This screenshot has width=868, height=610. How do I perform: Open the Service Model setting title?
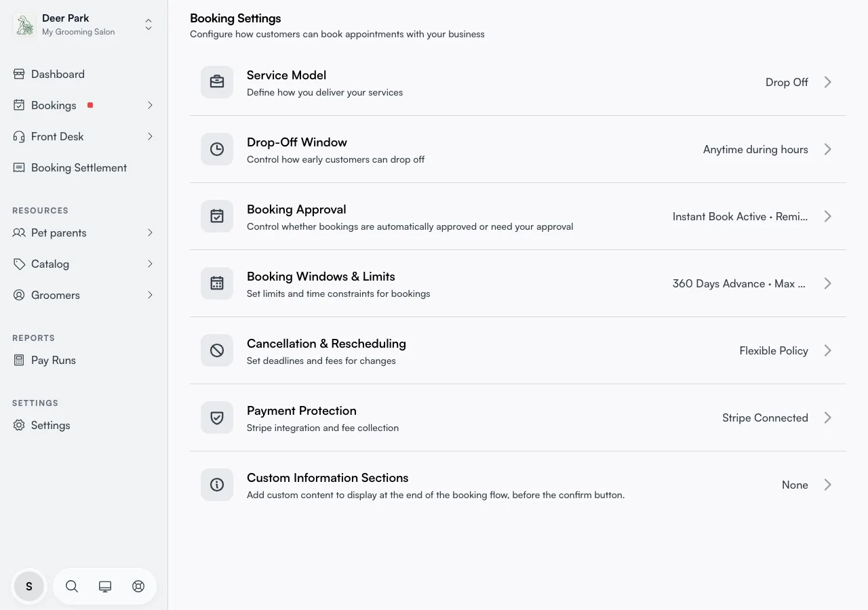click(286, 75)
